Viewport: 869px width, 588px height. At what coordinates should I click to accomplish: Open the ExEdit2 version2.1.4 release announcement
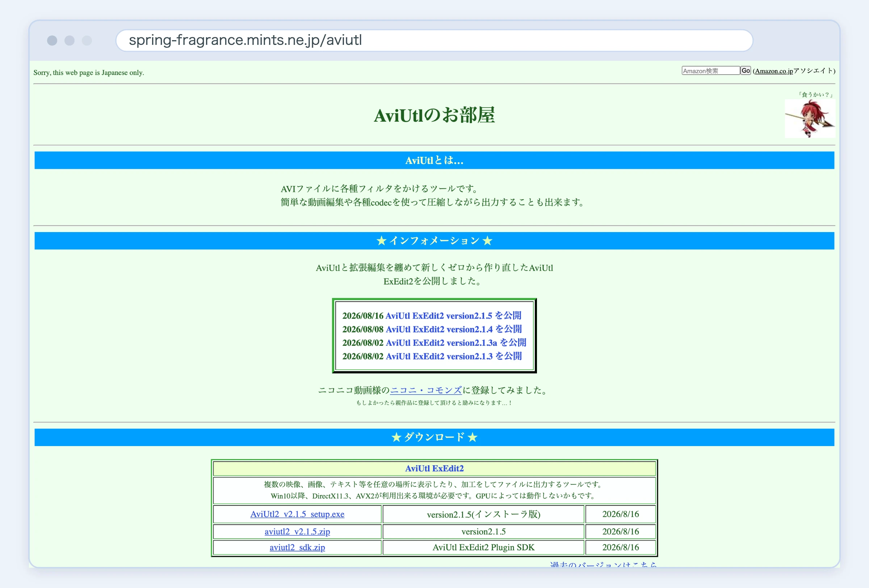[x=454, y=329]
